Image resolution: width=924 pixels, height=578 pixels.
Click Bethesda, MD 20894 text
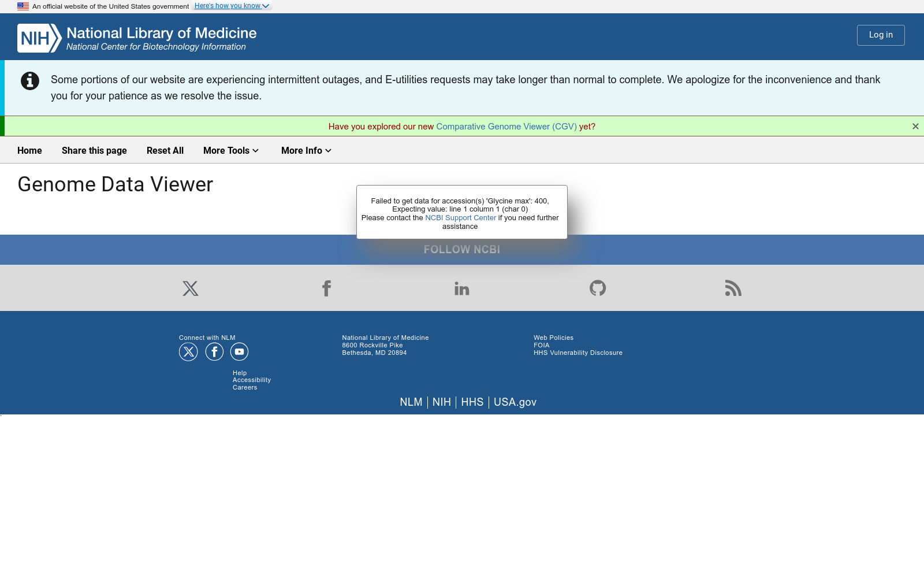pos(374,353)
